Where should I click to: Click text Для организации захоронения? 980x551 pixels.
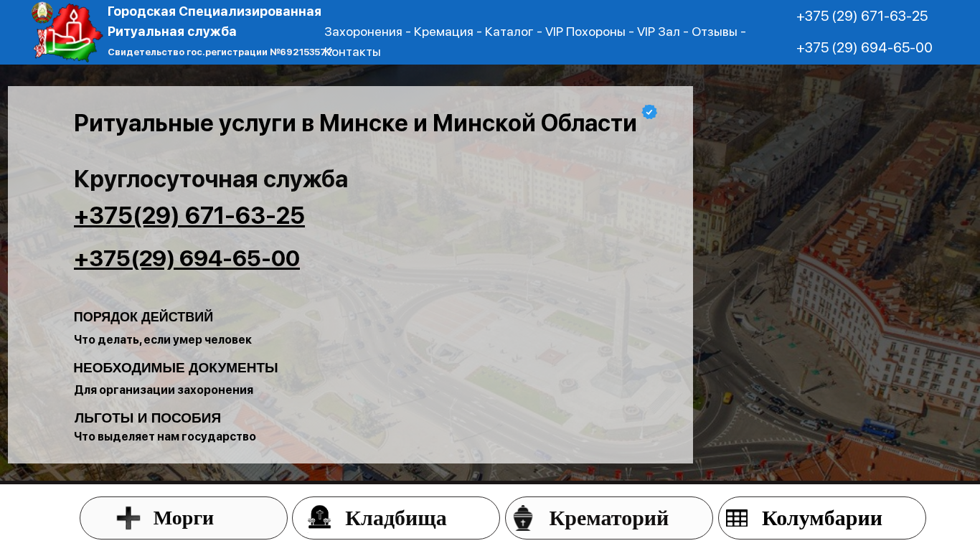coord(164,390)
